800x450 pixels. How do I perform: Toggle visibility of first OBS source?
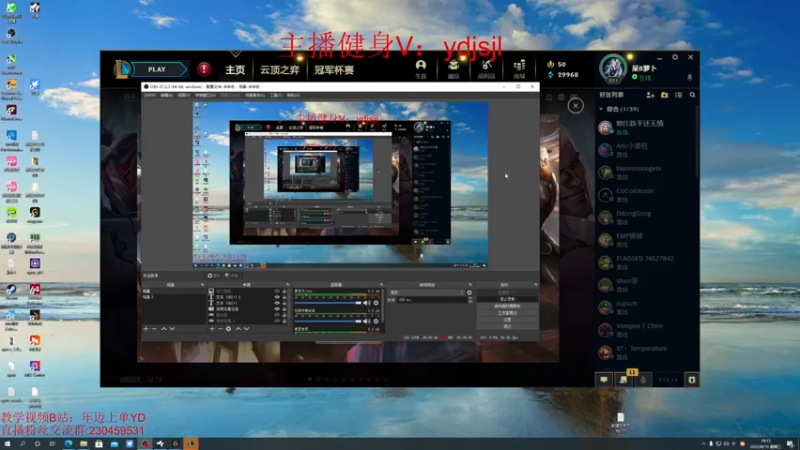coord(277,291)
